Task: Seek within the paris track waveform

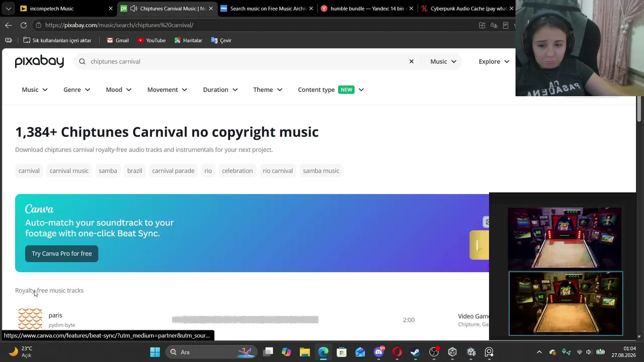Action: 245,320
